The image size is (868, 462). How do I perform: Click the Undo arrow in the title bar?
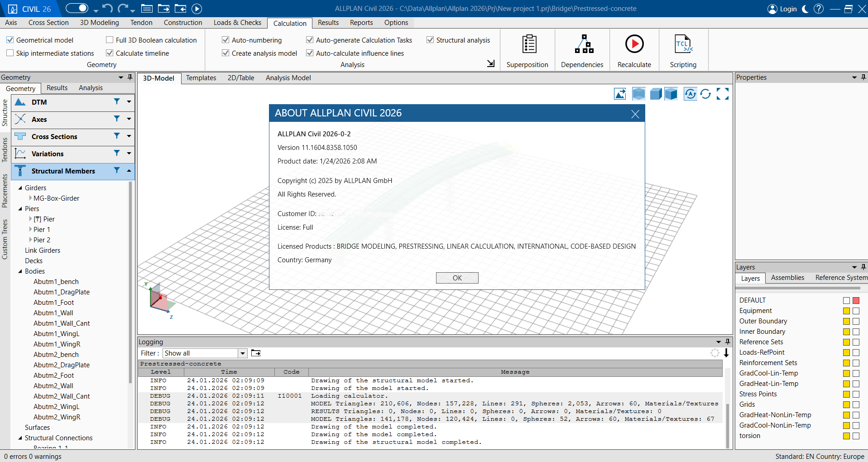[107, 8]
